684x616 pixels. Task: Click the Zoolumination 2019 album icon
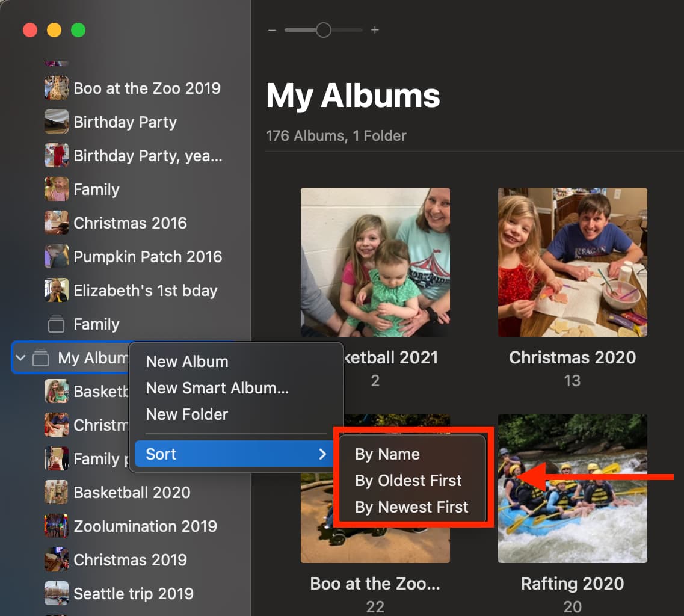pos(56,526)
